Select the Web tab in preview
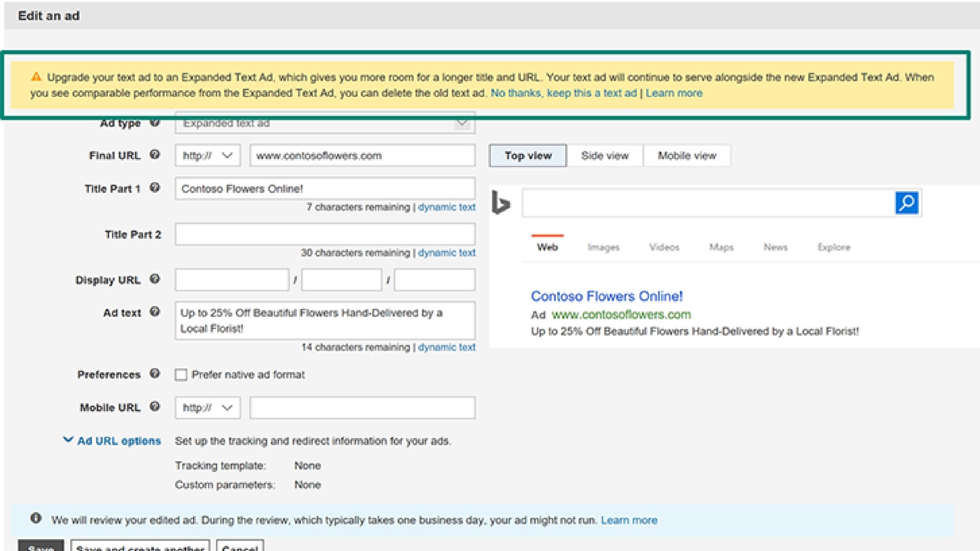Image resolution: width=980 pixels, height=551 pixels. (x=547, y=247)
